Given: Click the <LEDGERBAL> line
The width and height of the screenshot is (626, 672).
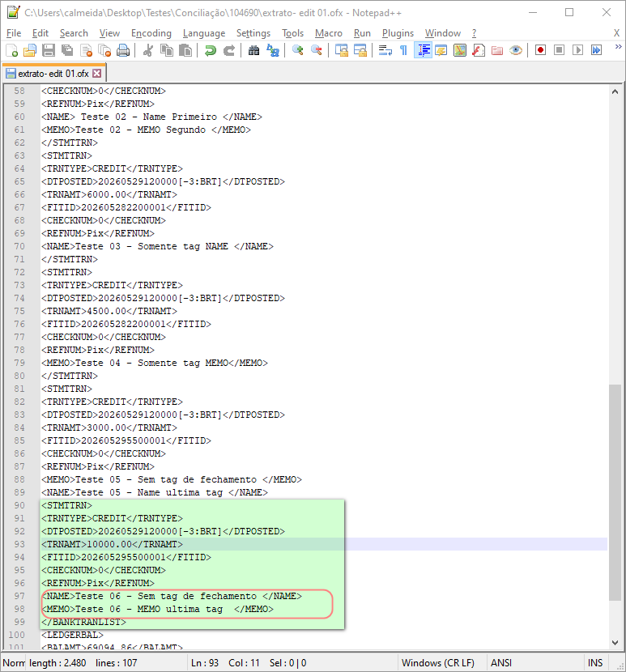Looking at the screenshot, I should point(72,635).
